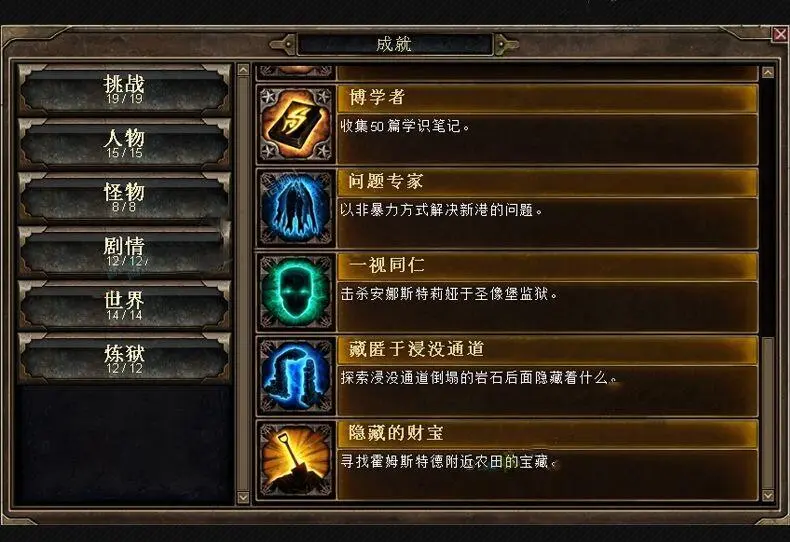The width and height of the screenshot is (790, 542).
Task: Click achievement list scroll up arrow
Action: [x=767, y=73]
